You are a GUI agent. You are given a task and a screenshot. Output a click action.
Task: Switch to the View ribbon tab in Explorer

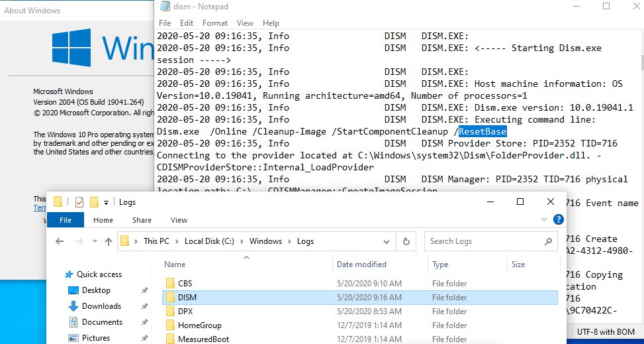pos(179,220)
